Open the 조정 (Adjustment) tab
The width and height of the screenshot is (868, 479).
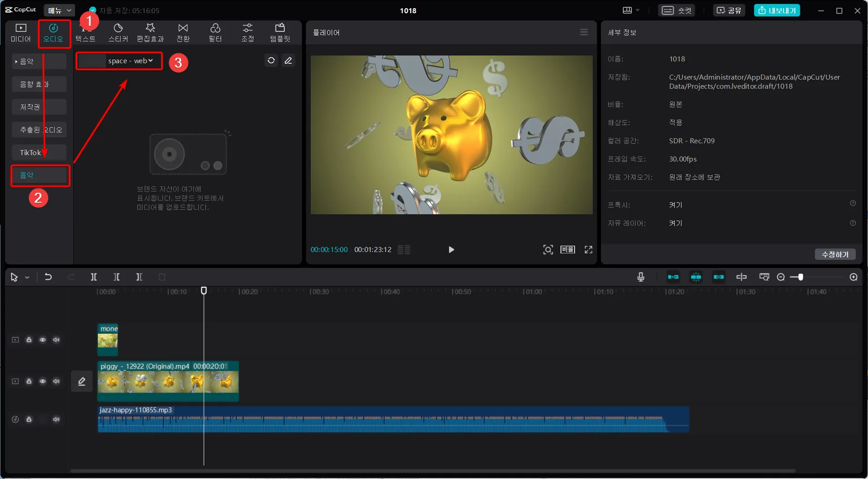tap(247, 33)
